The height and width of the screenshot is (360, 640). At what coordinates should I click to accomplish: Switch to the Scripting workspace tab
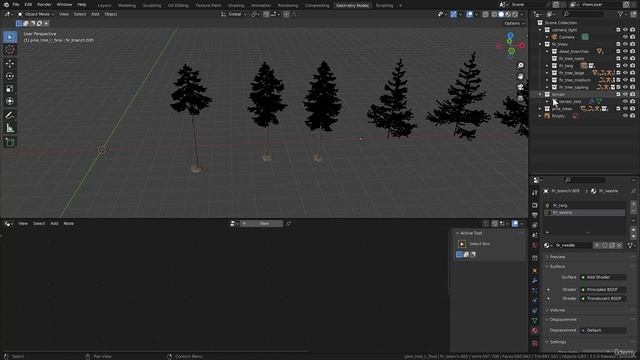[x=384, y=5]
